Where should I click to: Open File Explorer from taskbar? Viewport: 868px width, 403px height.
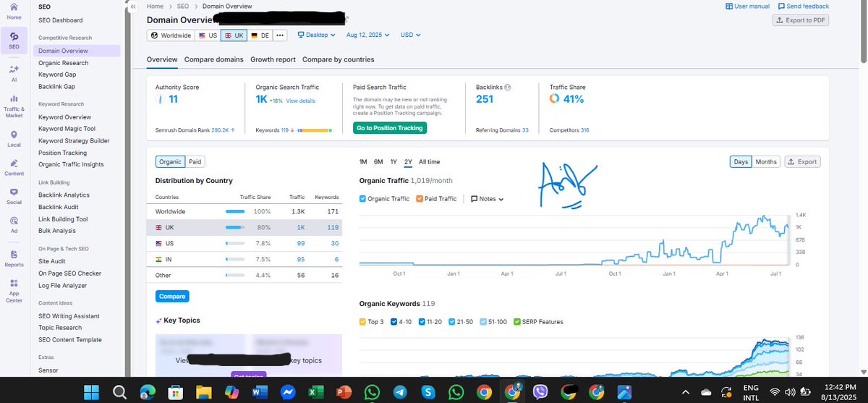pyautogui.click(x=204, y=392)
